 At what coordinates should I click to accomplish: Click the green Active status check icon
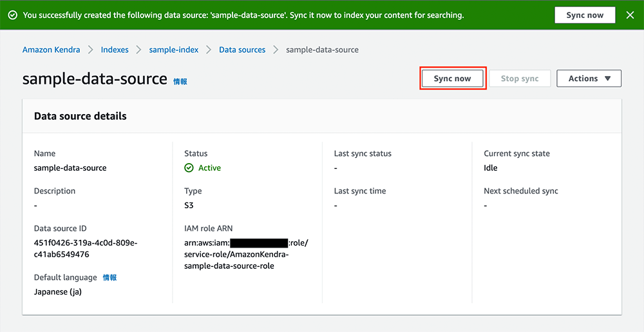click(x=189, y=168)
